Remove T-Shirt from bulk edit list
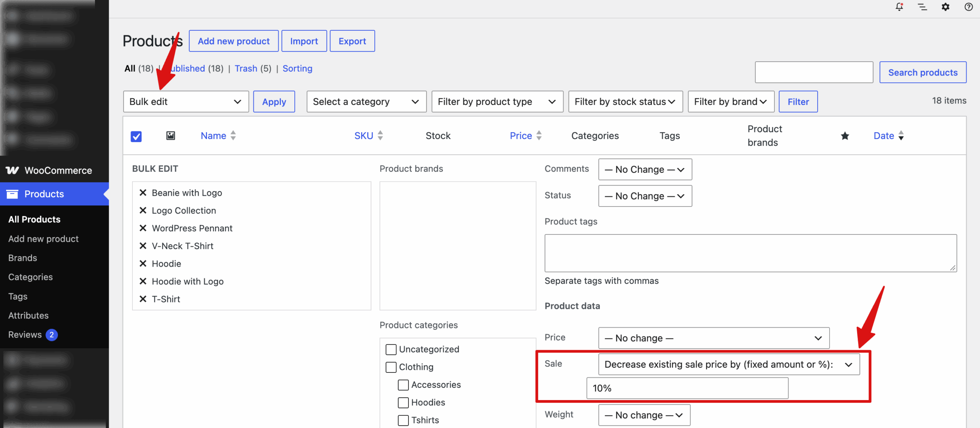980x428 pixels. coord(143,299)
